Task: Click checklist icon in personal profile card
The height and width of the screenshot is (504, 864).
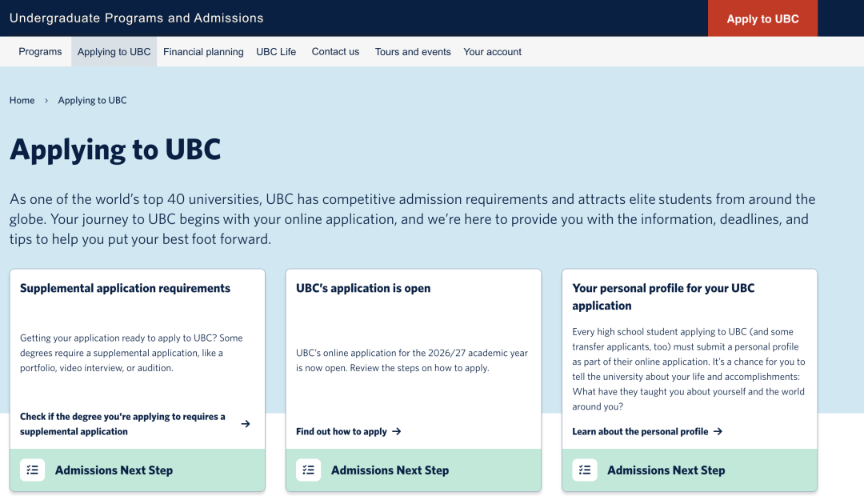Action: [585, 470]
